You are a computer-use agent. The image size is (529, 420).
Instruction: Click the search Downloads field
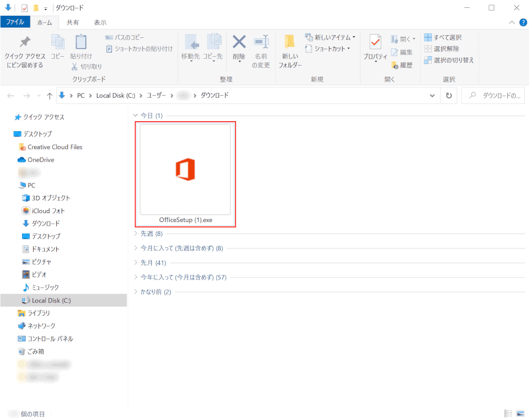493,96
